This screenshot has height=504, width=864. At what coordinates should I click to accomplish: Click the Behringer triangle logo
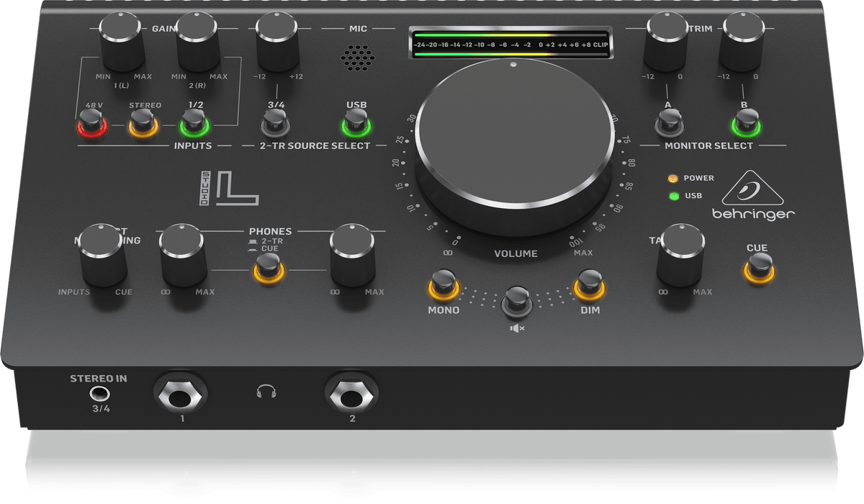point(753,189)
